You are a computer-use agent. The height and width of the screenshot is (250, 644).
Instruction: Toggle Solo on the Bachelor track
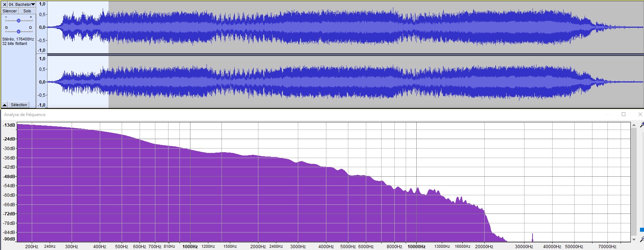coord(27,11)
